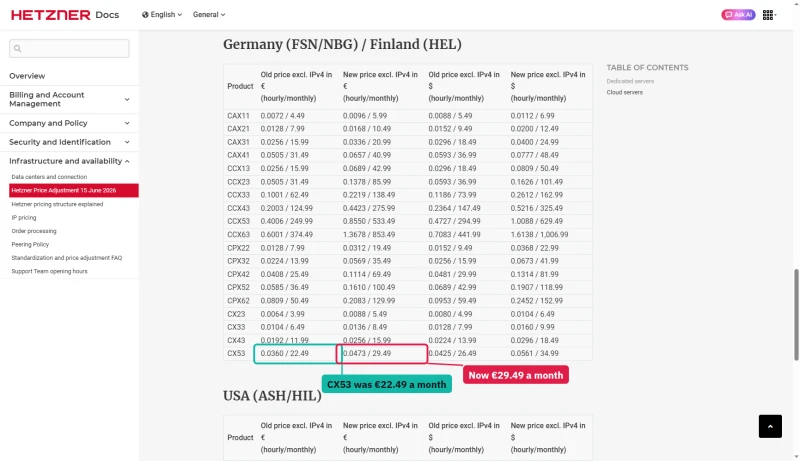
Task: Collapse Infrastructure and availability section
Action: 69,161
